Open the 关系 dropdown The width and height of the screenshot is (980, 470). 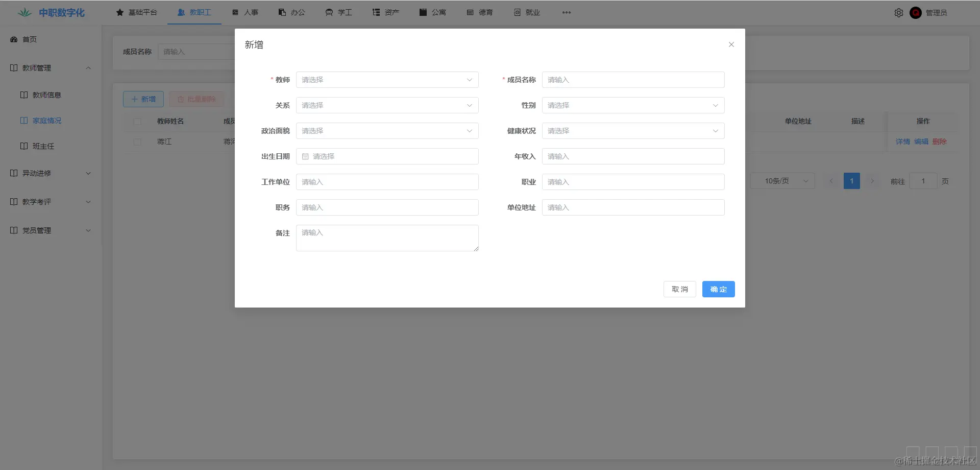coord(387,105)
